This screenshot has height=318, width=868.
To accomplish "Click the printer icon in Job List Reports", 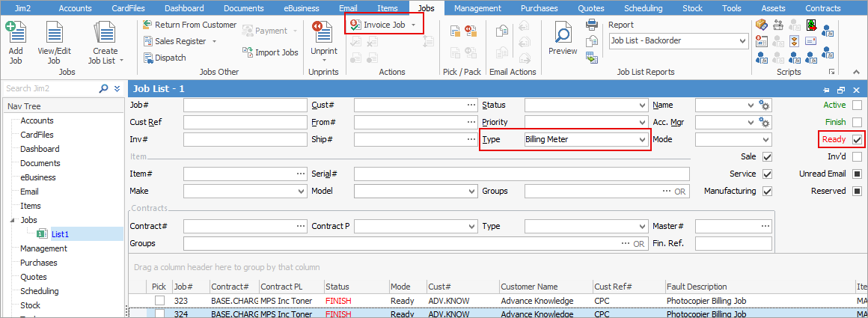I will coord(593,25).
